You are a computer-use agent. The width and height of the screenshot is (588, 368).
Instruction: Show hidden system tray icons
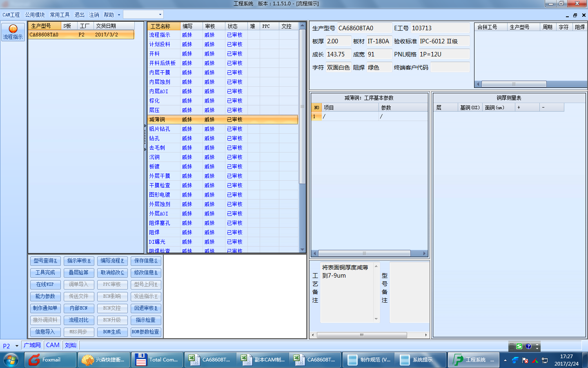[505, 360]
